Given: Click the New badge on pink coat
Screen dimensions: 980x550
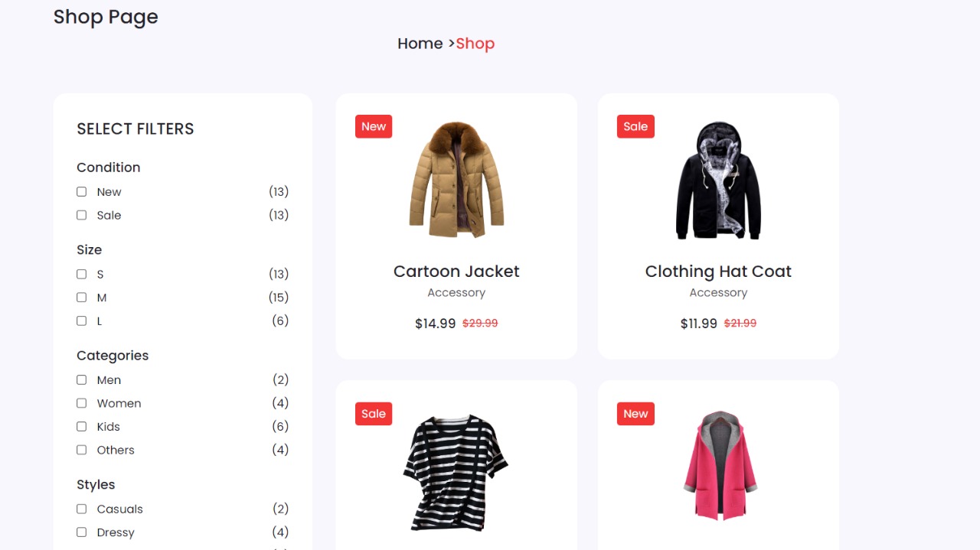Looking at the screenshot, I should click(x=635, y=414).
